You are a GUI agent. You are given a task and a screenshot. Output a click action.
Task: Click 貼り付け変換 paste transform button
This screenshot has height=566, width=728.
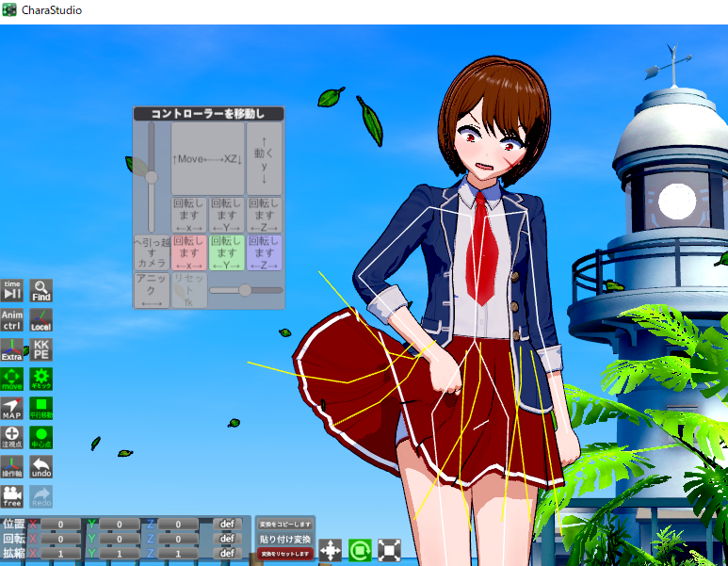(x=285, y=539)
